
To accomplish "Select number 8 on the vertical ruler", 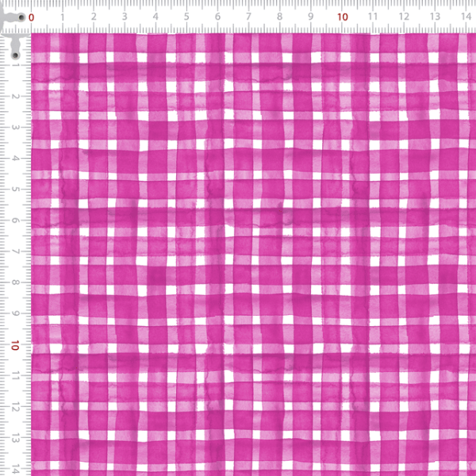I will click(x=16, y=282).
